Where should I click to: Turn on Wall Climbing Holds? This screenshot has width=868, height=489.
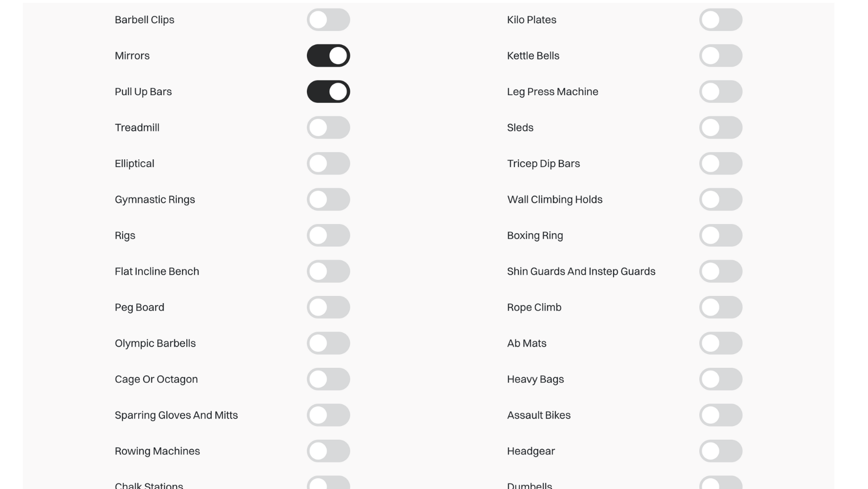coord(720,200)
